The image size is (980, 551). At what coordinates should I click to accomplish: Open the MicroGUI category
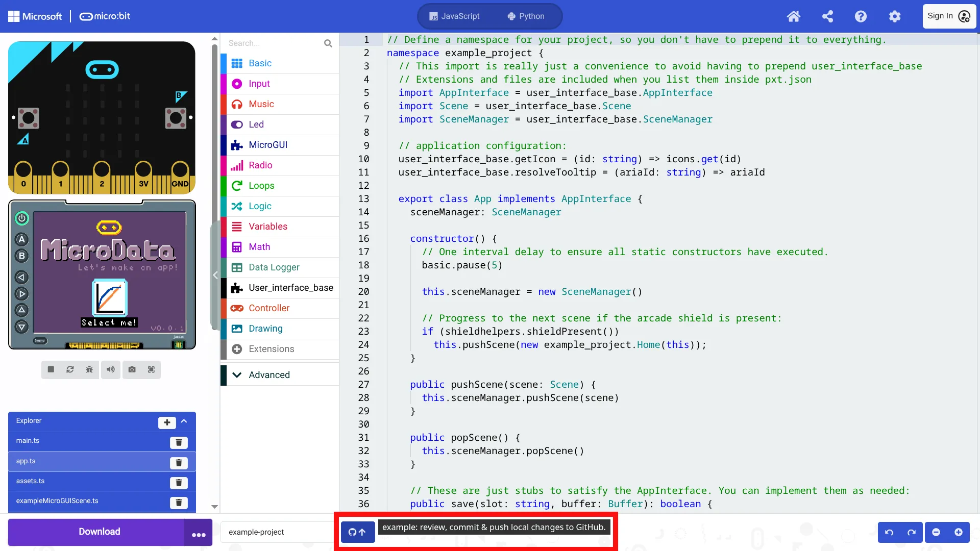coord(280,145)
